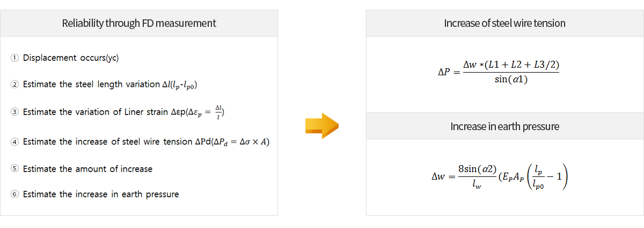Click 'Estimate the amount of increase' line
Screen dimensions: 644x228
click(x=88, y=169)
